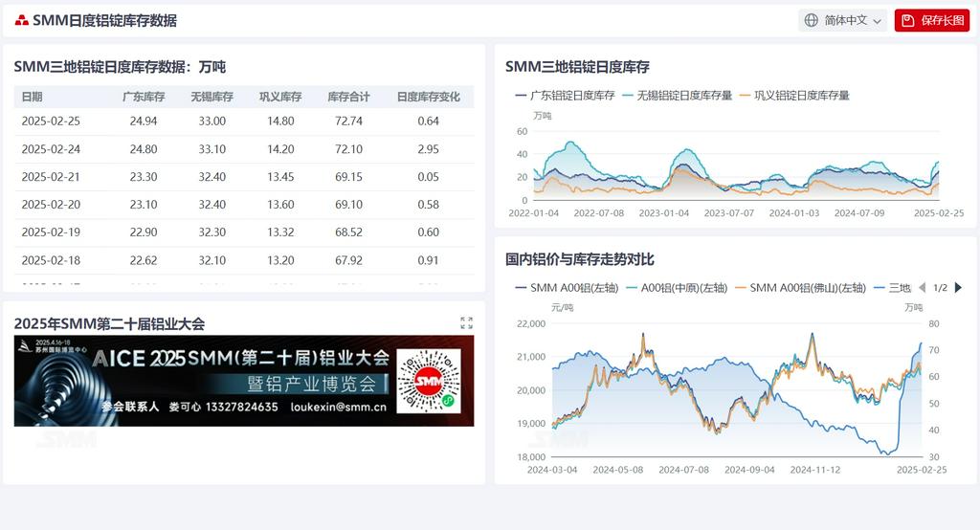Click Guangdong stock value 24.94
The image size is (980, 530).
pos(144,121)
